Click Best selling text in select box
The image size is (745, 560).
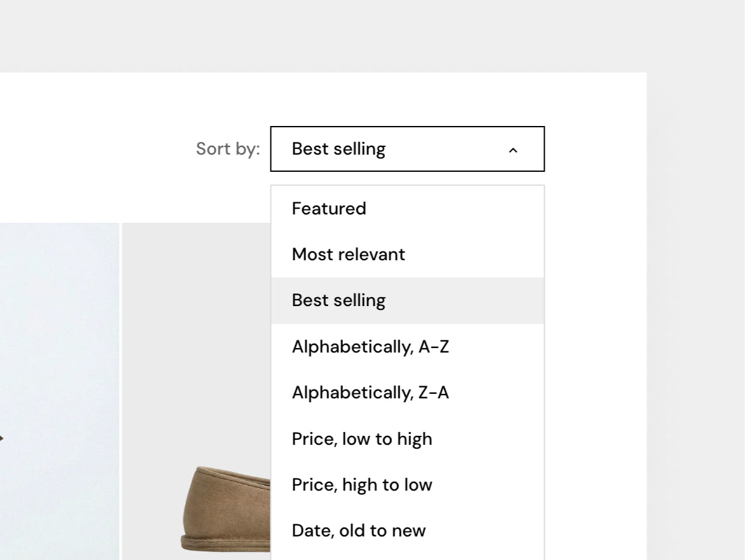(x=338, y=149)
